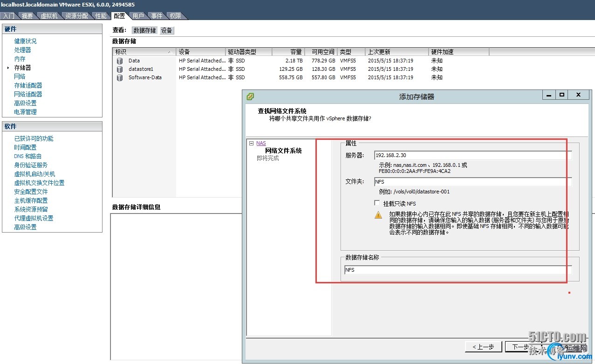This screenshot has height=364, width=595.
Task: Click the datastore1 disk icon
Action: click(x=120, y=69)
